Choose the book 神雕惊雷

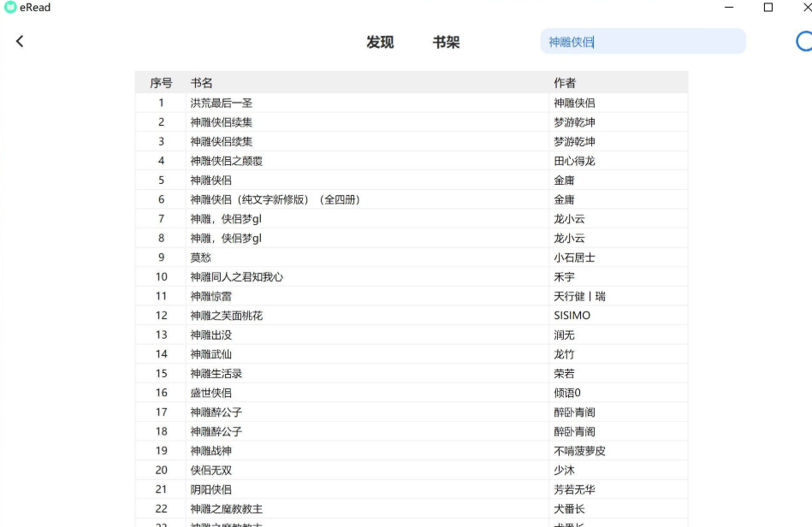[211, 296]
